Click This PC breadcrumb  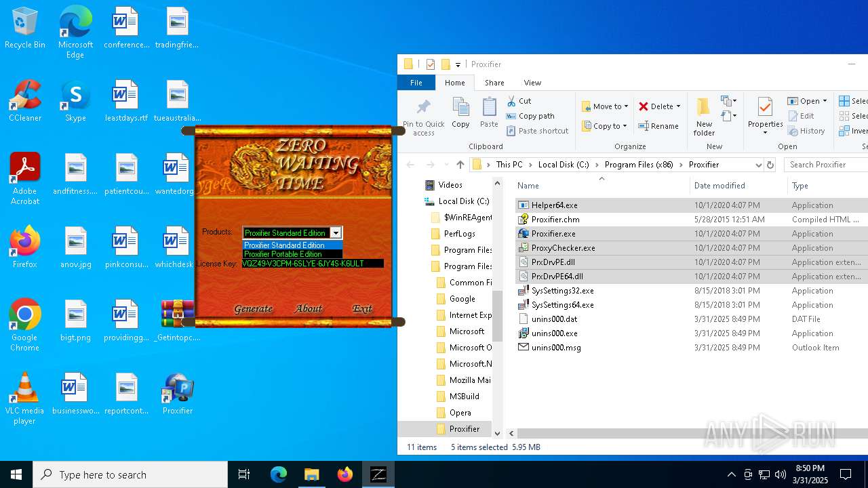click(509, 165)
